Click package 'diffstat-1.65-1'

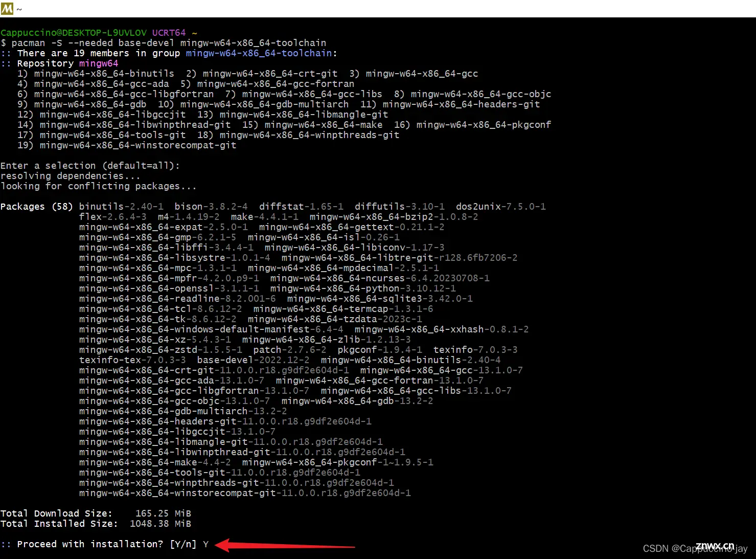coord(301,207)
